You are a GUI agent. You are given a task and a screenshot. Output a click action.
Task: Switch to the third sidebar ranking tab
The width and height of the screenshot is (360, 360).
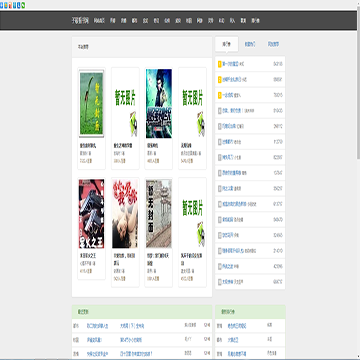tap(273, 44)
